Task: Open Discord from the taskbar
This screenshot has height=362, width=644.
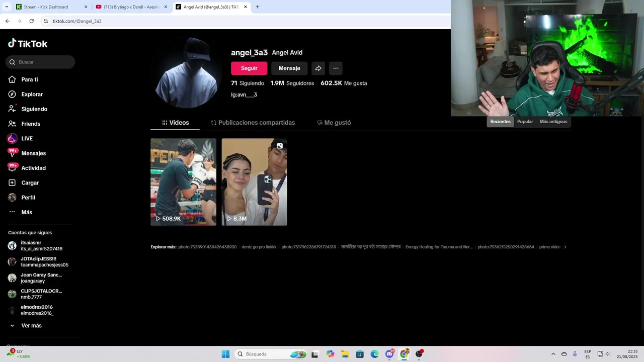Action: click(x=389, y=354)
